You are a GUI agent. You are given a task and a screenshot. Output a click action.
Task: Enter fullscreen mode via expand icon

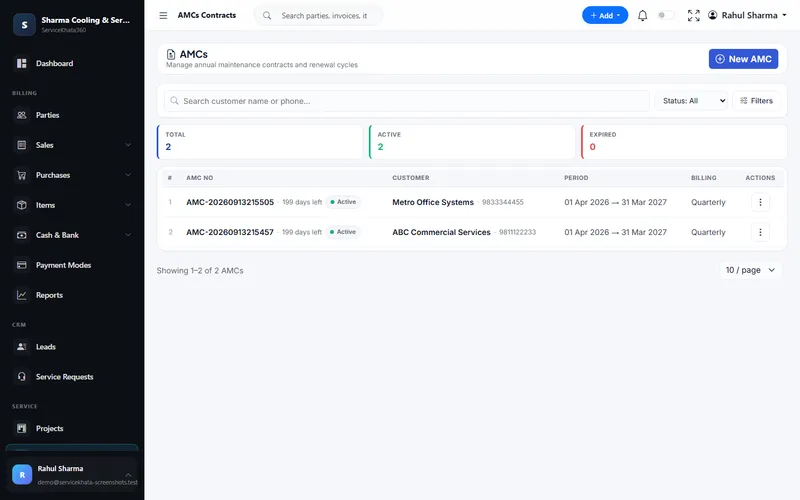[x=693, y=16]
